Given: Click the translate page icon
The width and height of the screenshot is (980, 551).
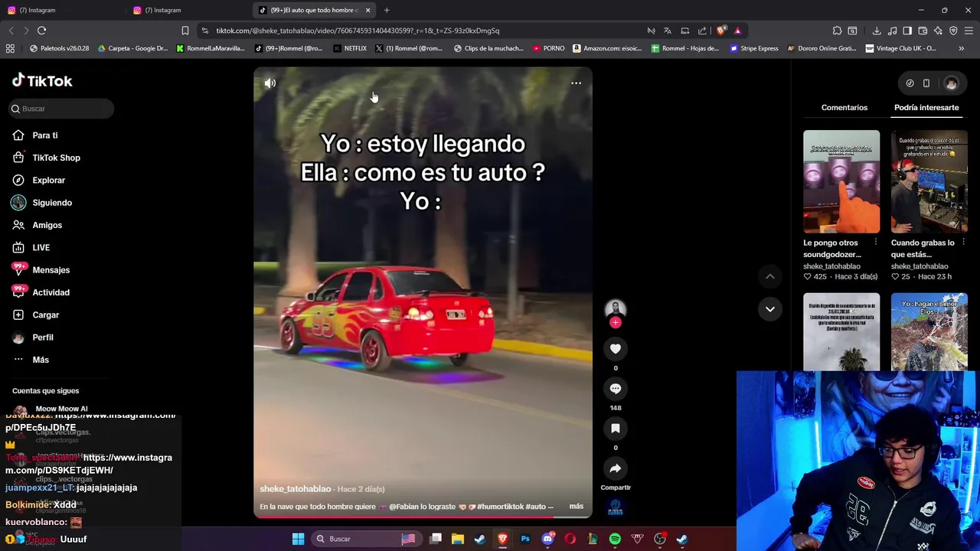Looking at the screenshot, I should [668, 31].
